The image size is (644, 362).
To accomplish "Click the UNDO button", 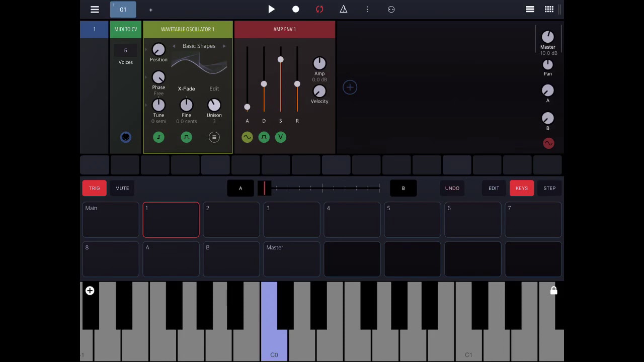I will pyautogui.click(x=452, y=188).
